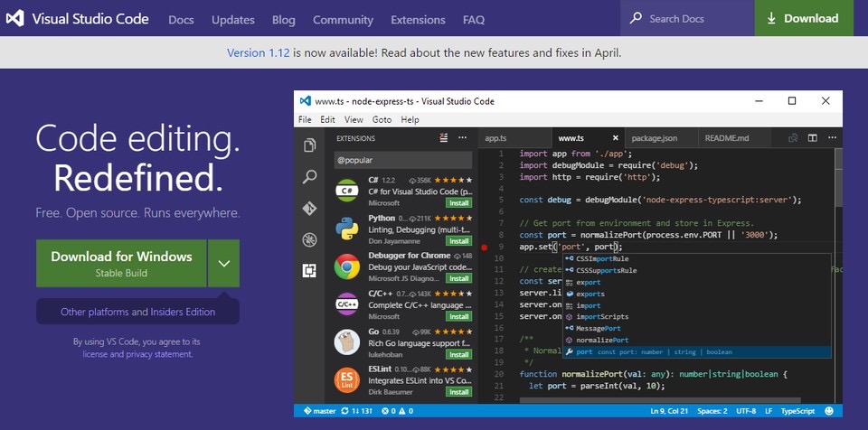Open the File menu in VS Code window
Image resolution: width=868 pixels, height=430 pixels.
pos(305,119)
